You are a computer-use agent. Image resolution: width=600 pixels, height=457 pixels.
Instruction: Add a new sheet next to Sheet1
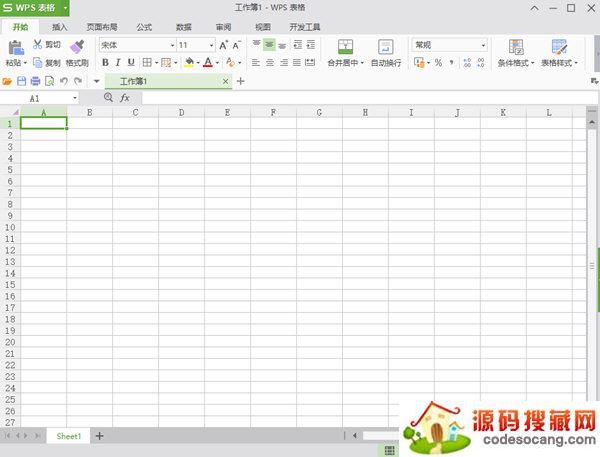coord(99,436)
